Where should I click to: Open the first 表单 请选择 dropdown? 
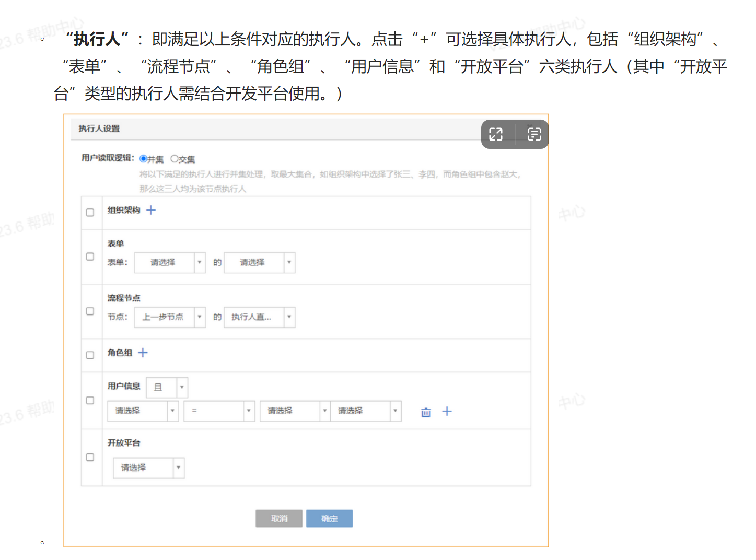click(x=170, y=262)
